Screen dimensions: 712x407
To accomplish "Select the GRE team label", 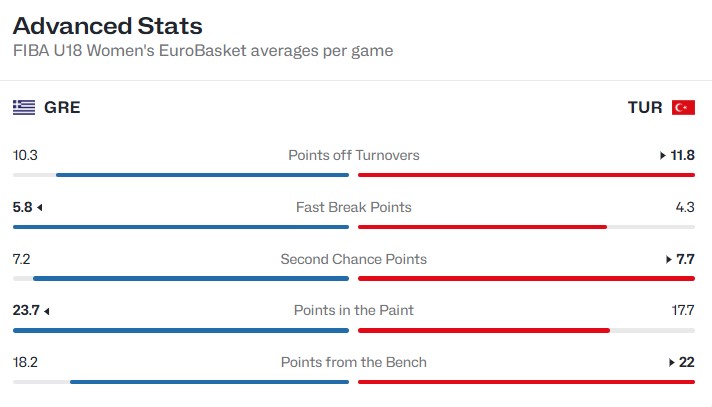I will [62, 108].
